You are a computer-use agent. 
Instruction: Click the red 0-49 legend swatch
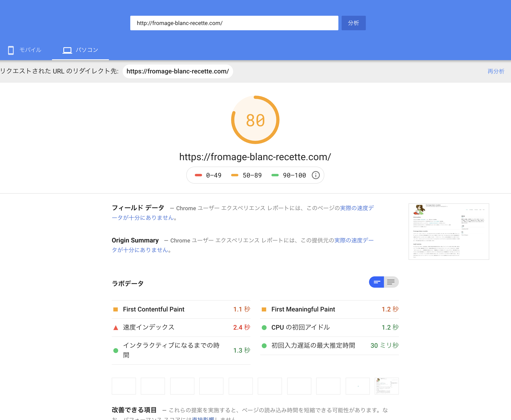tap(198, 175)
